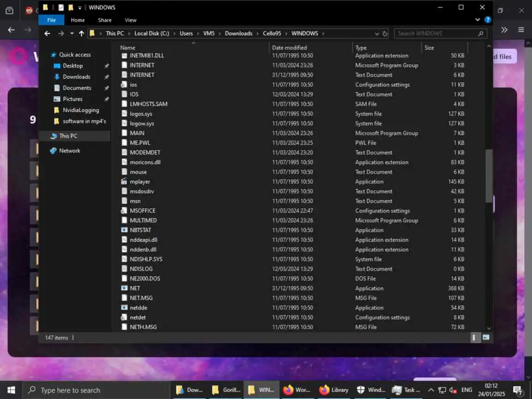Select the ME.PWL file
Screen dimensions: 532x399
140,143
